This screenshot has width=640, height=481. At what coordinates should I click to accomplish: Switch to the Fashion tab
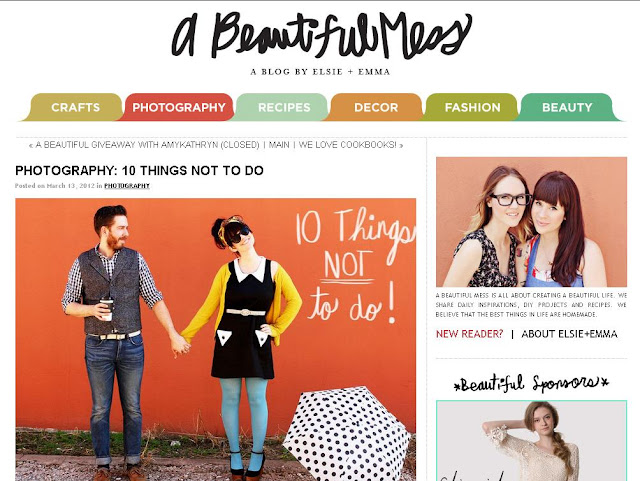[x=472, y=107]
